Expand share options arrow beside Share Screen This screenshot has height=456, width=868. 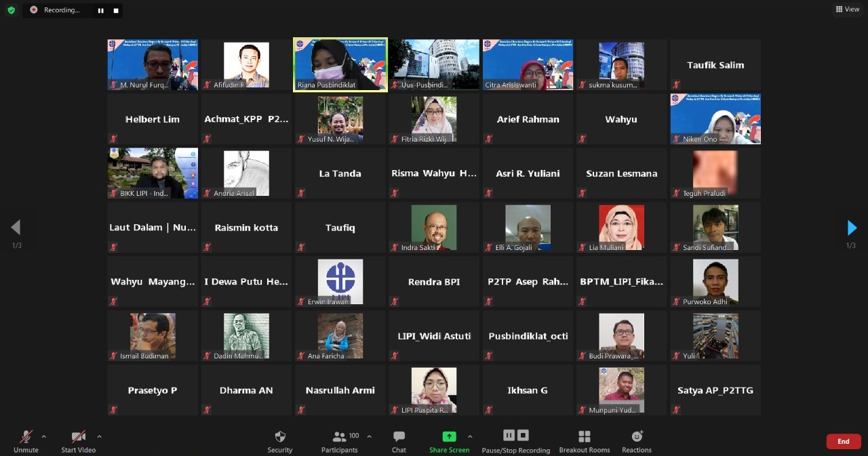(470, 436)
